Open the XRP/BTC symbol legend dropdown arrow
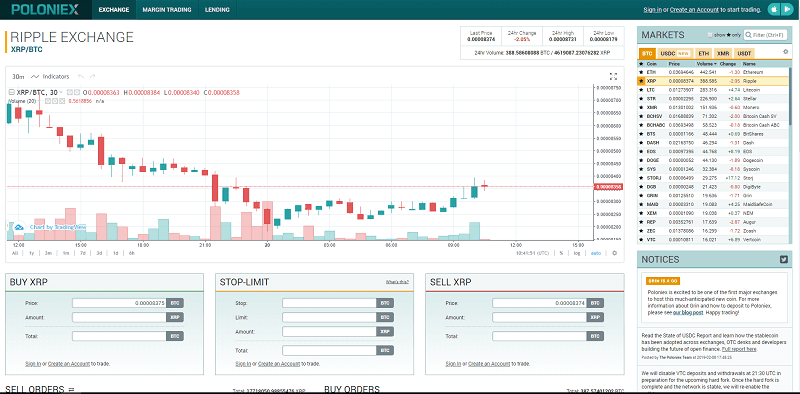 click(x=61, y=92)
